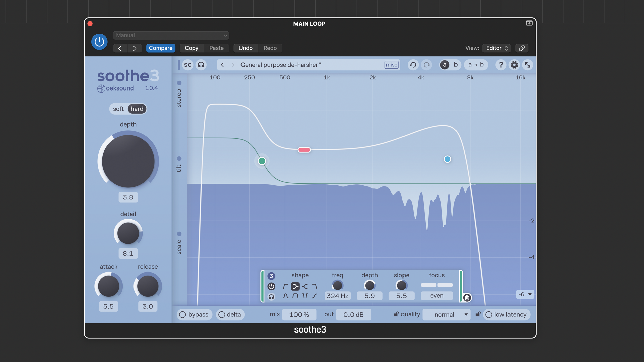Go to the next Logic preset arrow
This screenshot has height=362, width=644.
135,48
